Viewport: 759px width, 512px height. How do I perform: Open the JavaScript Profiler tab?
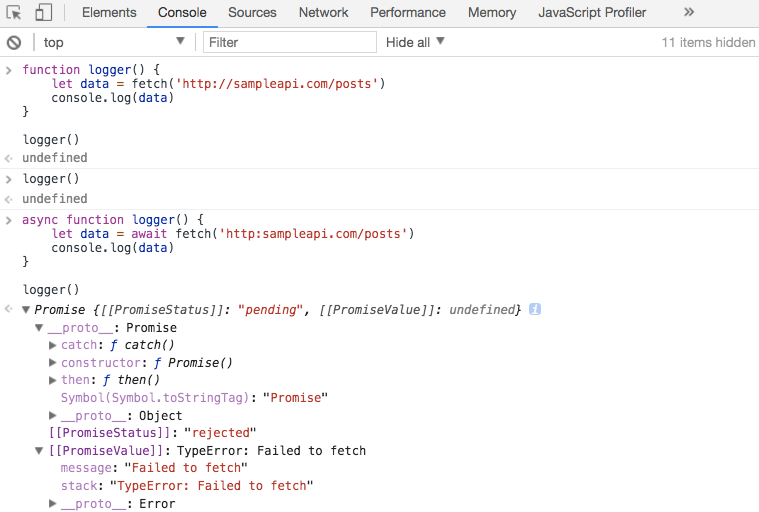592,13
